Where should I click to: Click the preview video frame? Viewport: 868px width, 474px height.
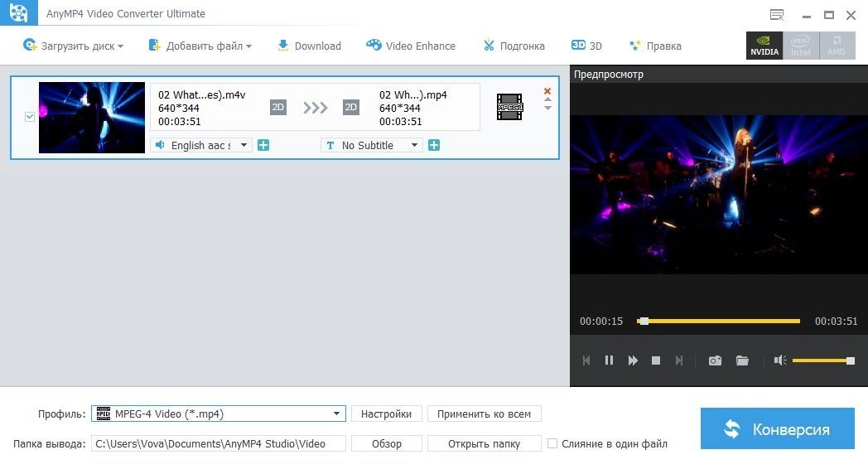719,194
